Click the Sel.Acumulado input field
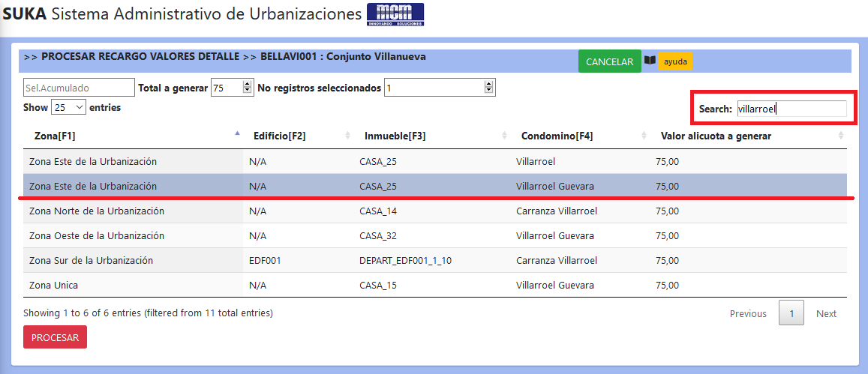Screen dimensions: 868x374 80,88
